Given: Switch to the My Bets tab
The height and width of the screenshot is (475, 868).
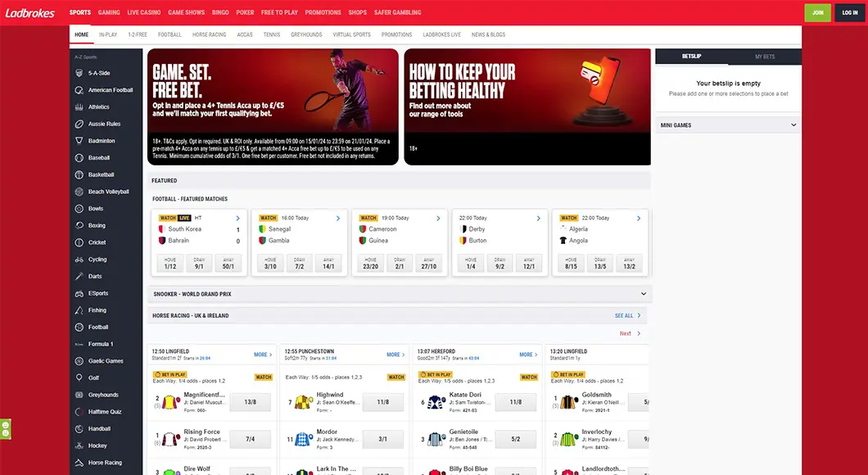Looking at the screenshot, I should pyautogui.click(x=765, y=57).
